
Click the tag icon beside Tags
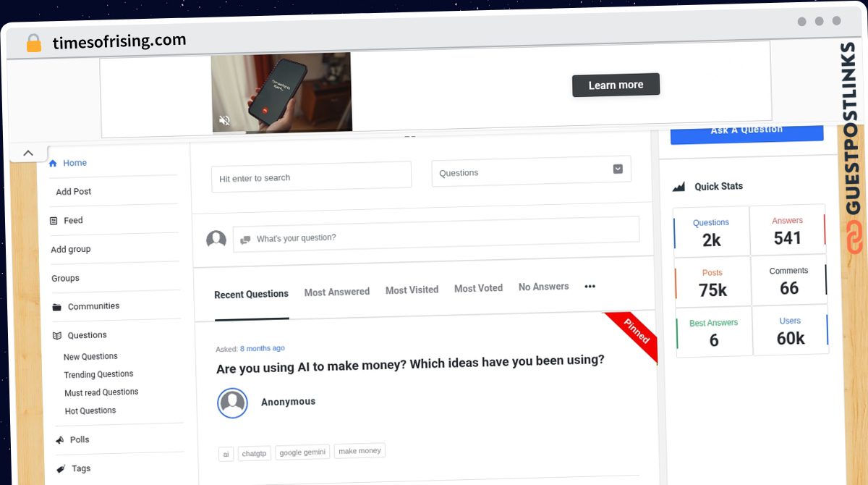[61, 468]
